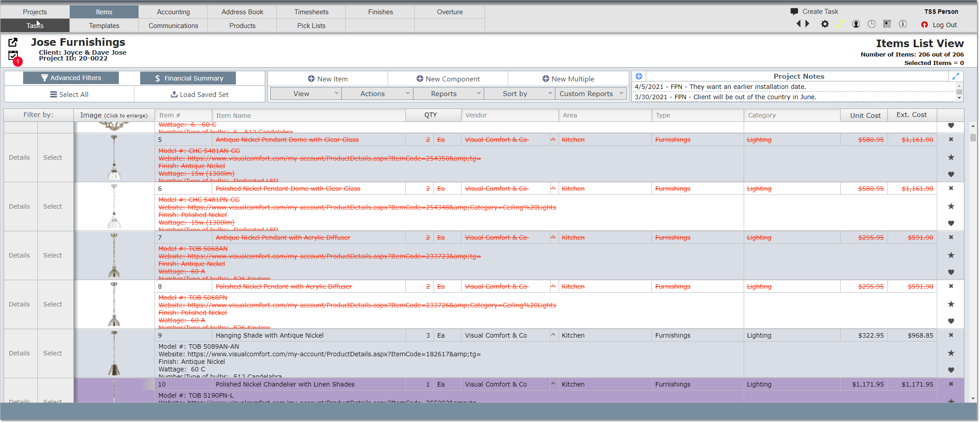Add a project note with the plus icon
Screen dimensions: 980x423
[x=639, y=77]
